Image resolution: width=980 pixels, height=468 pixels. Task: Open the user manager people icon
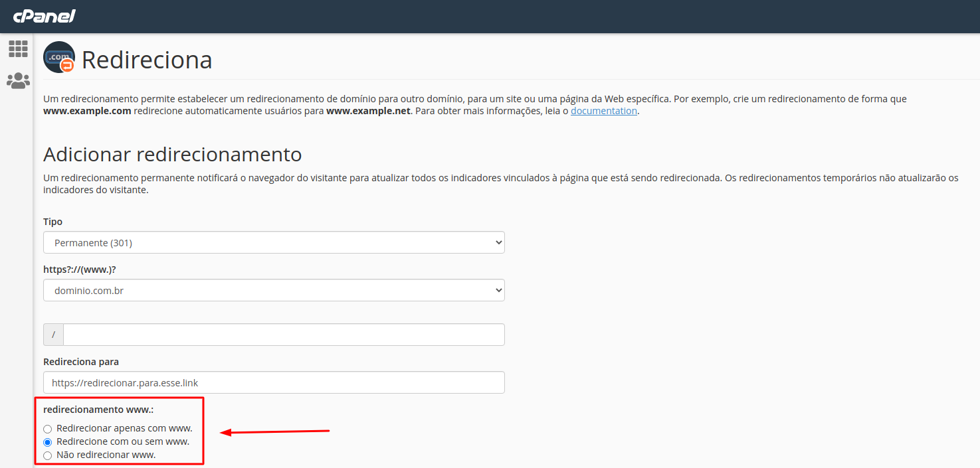pos(18,81)
